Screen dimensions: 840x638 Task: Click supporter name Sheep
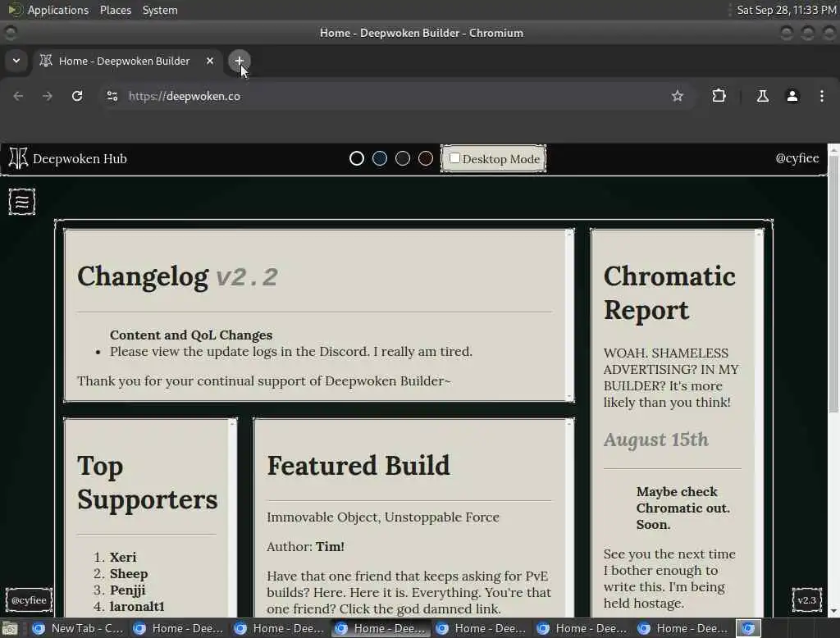point(129,574)
